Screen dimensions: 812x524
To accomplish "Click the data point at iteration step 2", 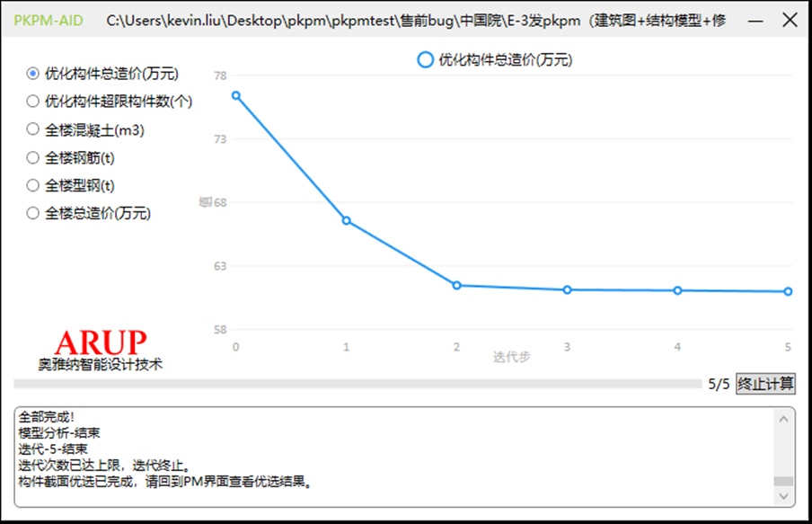I will [x=456, y=284].
